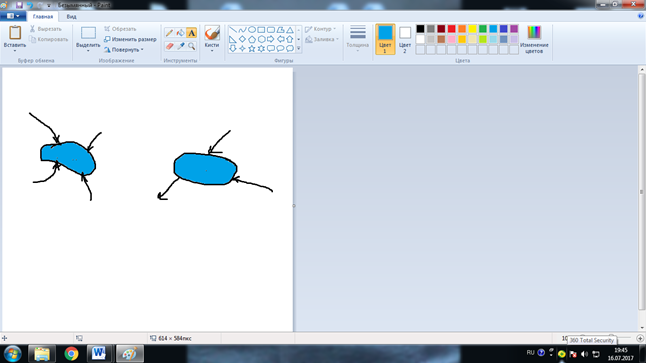The height and width of the screenshot is (364, 647).
Task: Pick the red color swatch
Action: click(451, 28)
